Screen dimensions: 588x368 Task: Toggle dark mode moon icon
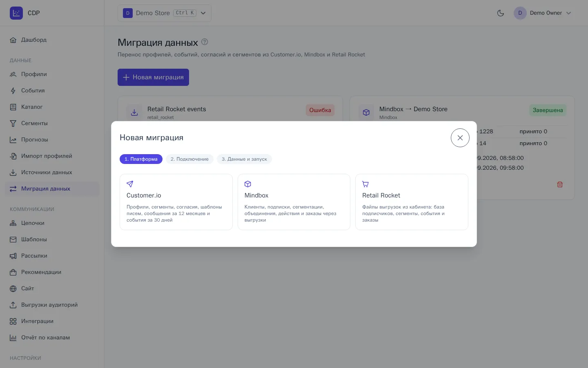pyautogui.click(x=500, y=13)
